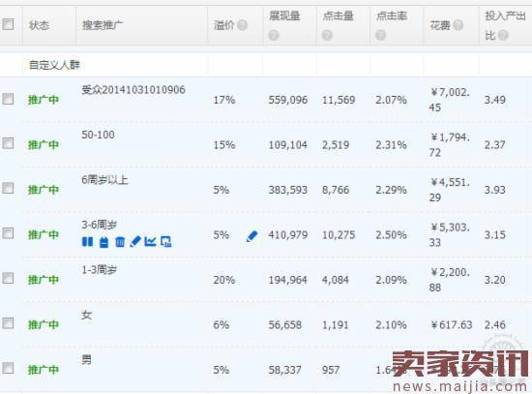The image size is (532, 394).
Task: Click the 15% premium value
Action: (224, 145)
